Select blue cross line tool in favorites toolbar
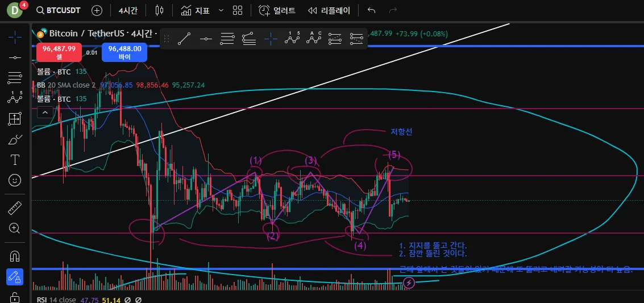This screenshot has height=303, width=644. pyautogui.click(x=271, y=39)
